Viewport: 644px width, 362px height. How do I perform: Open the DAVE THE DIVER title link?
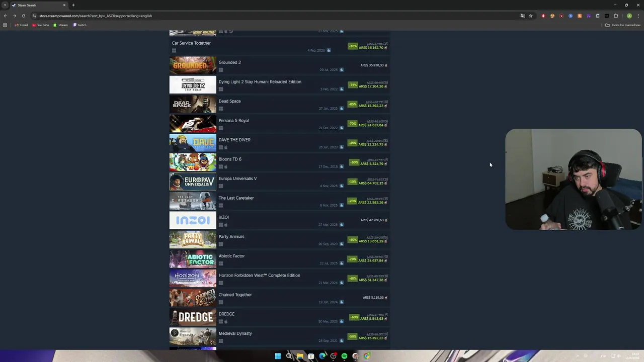click(234, 140)
